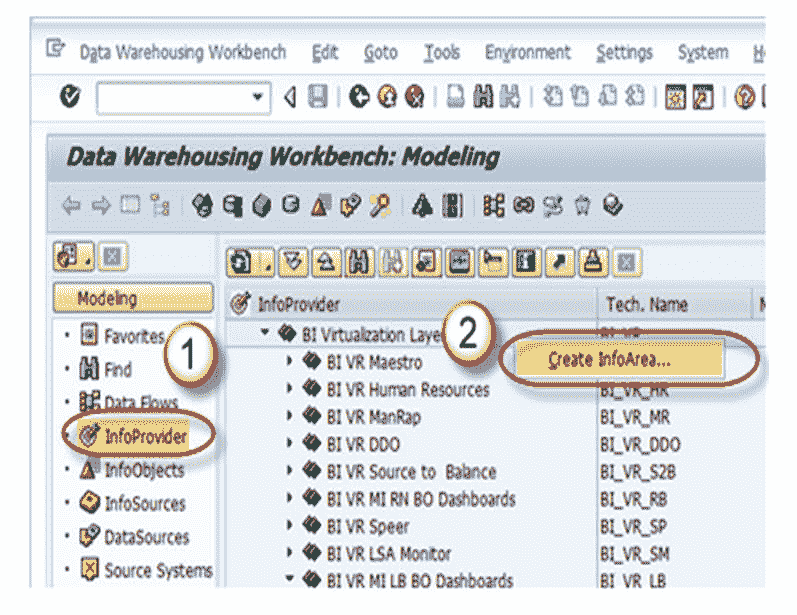
Task: Expand the BI VR Human Resources node
Action: (289, 389)
